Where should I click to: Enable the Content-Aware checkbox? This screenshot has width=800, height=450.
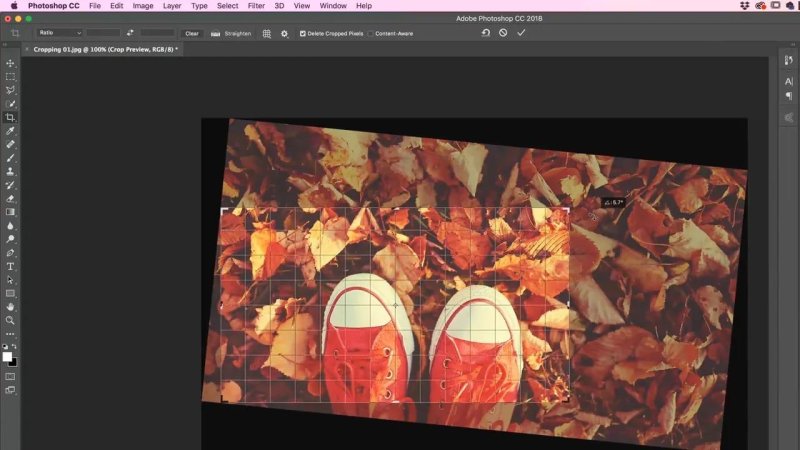(371, 34)
